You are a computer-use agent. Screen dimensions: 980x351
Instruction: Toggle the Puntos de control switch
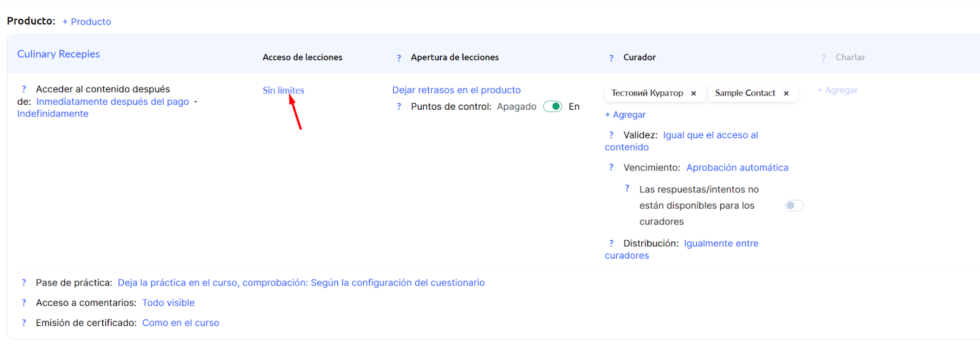[552, 107]
